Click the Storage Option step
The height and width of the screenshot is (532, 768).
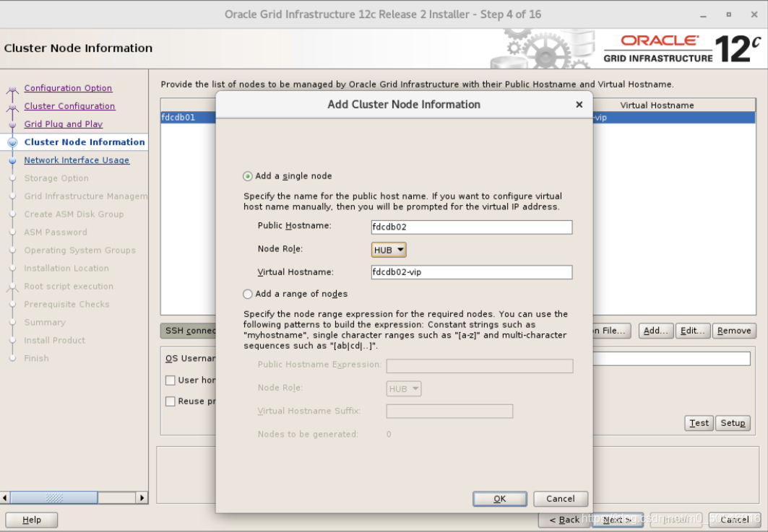point(56,178)
